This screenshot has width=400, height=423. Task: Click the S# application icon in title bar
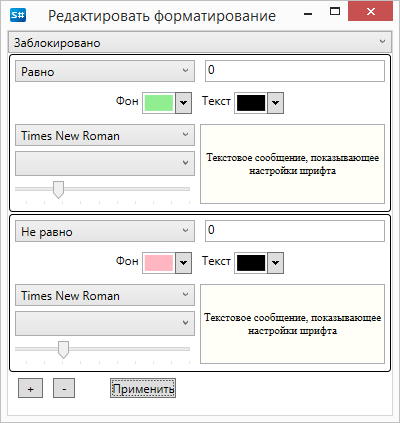(x=18, y=16)
